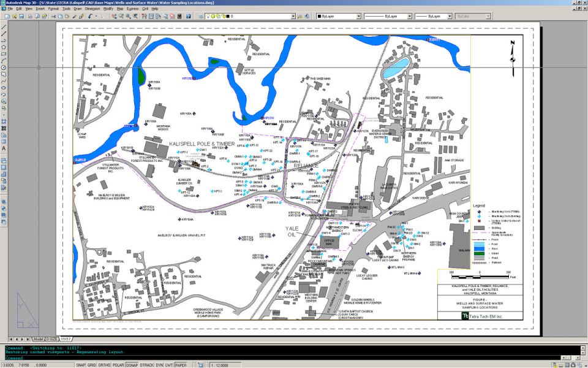Click the layer states manager globe icon
Screen dimensions: 588x368
(307, 17)
